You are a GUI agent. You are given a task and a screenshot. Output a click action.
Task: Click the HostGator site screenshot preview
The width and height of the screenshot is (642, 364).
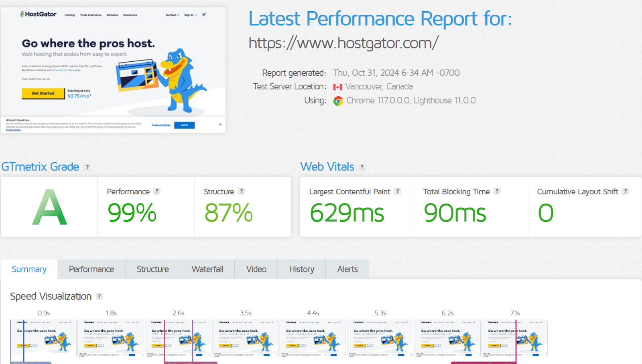[113, 70]
